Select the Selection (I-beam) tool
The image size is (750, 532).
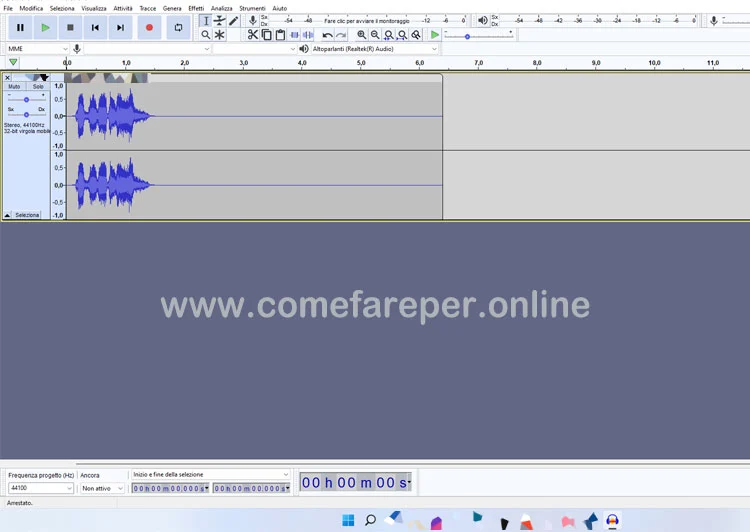206,21
